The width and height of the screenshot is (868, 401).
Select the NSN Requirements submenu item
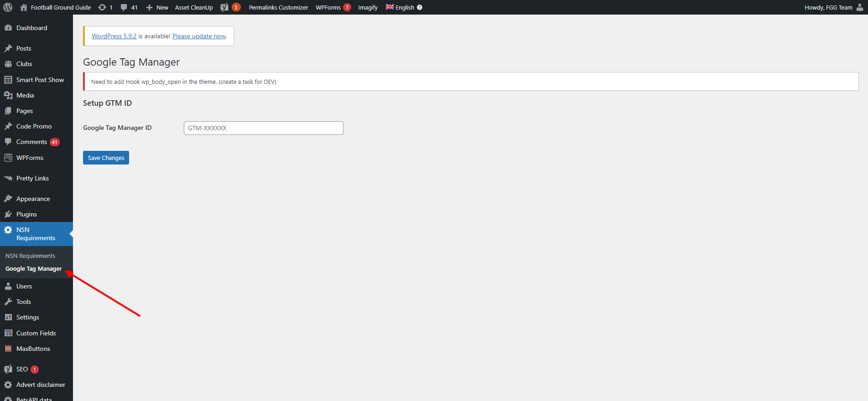tap(30, 256)
